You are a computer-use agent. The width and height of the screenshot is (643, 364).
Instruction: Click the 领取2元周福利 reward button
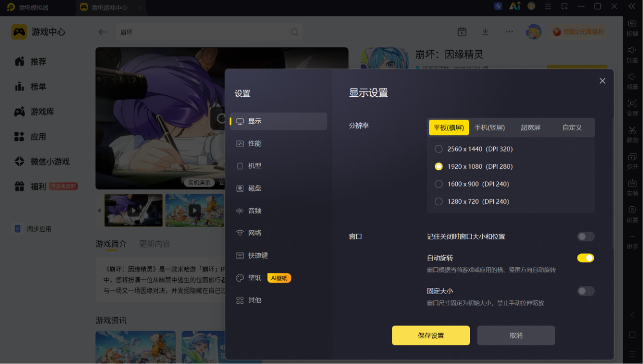578,31
